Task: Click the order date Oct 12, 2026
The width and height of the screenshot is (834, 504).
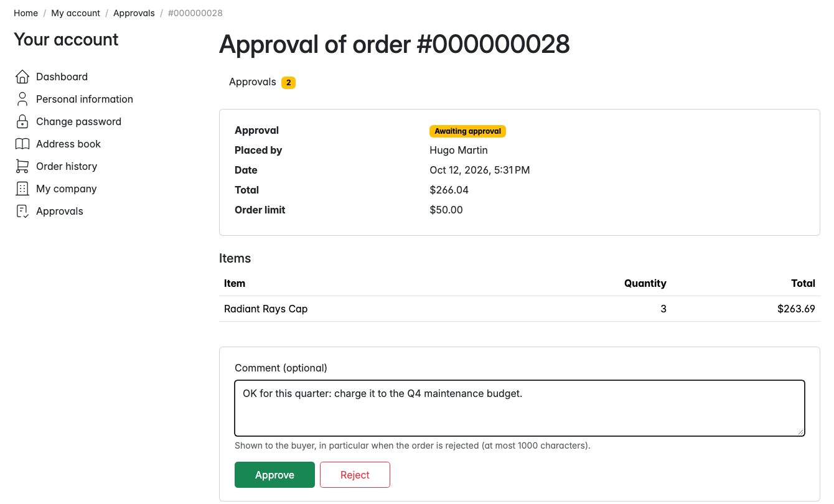Action: click(480, 170)
